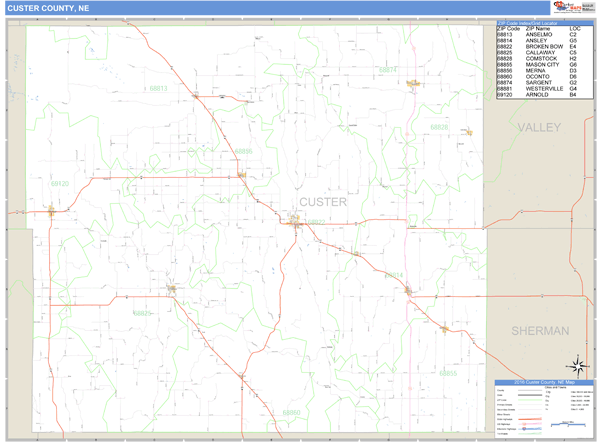Click the town marker near ZIP label 69120
This screenshot has height=442, width=600.
click(50, 210)
